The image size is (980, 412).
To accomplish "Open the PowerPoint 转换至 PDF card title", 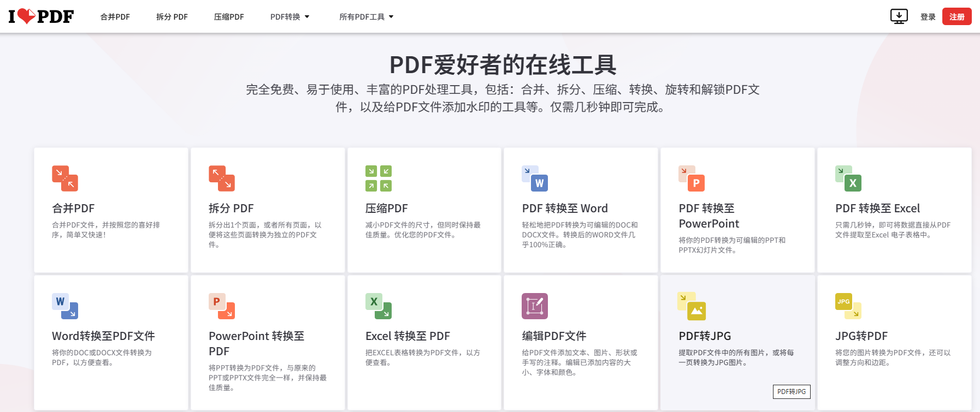I will (257, 344).
